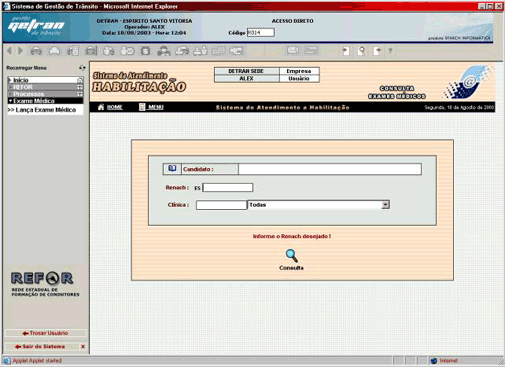Click the car icon in the toolbar
This screenshot has width=505, height=367.
tap(36, 51)
